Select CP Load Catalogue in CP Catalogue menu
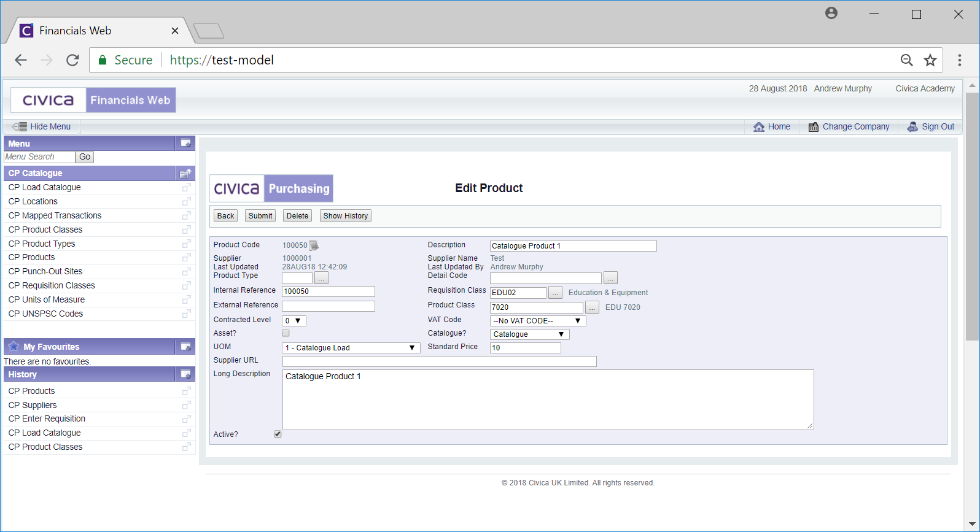Viewport: 980px width, 532px height. coord(45,187)
